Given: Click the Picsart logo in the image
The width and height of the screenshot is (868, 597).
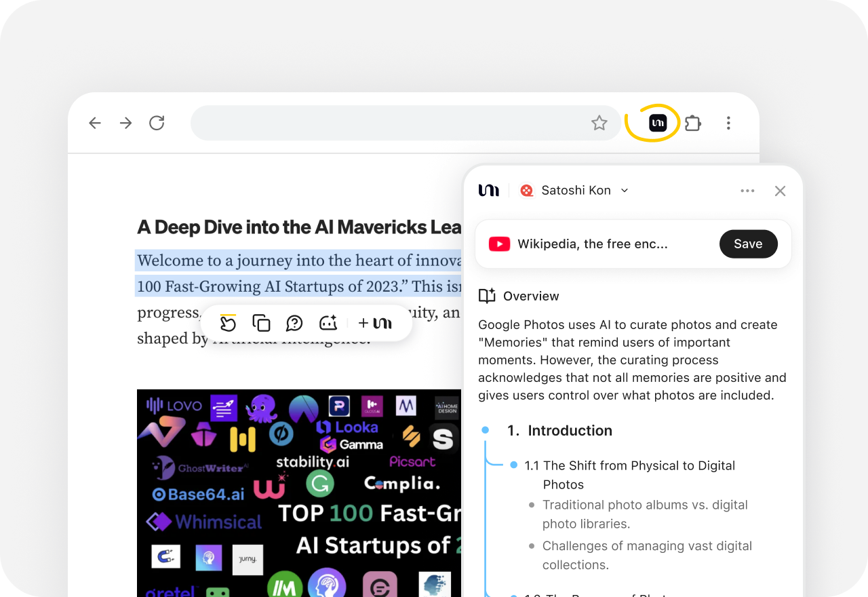Looking at the screenshot, I should 412,461.
